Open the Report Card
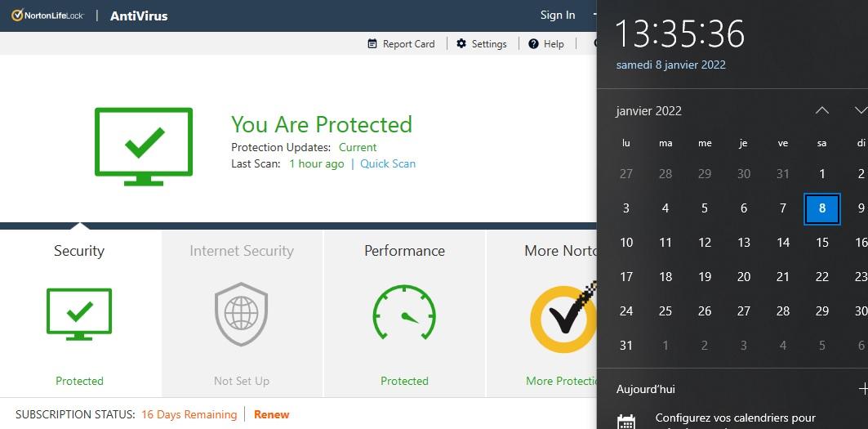 (x=402, y=44)
